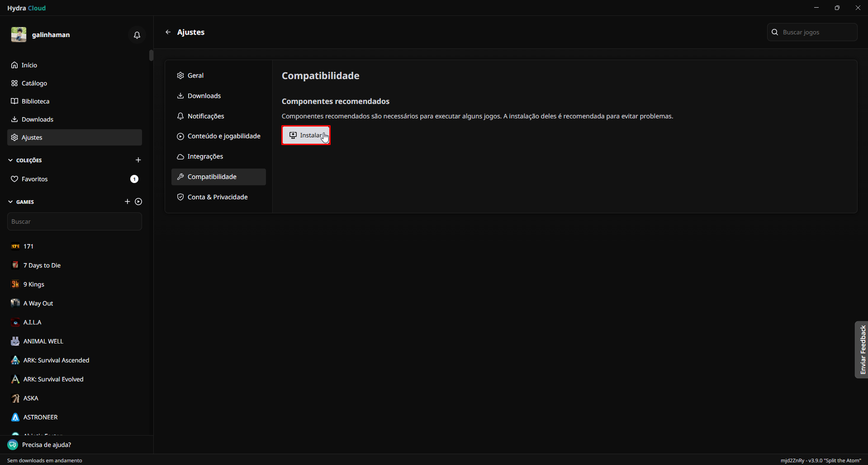Open Biblioteca from the sidebar
The height and width of the screenshot is (465, 868).
(35, 101)
